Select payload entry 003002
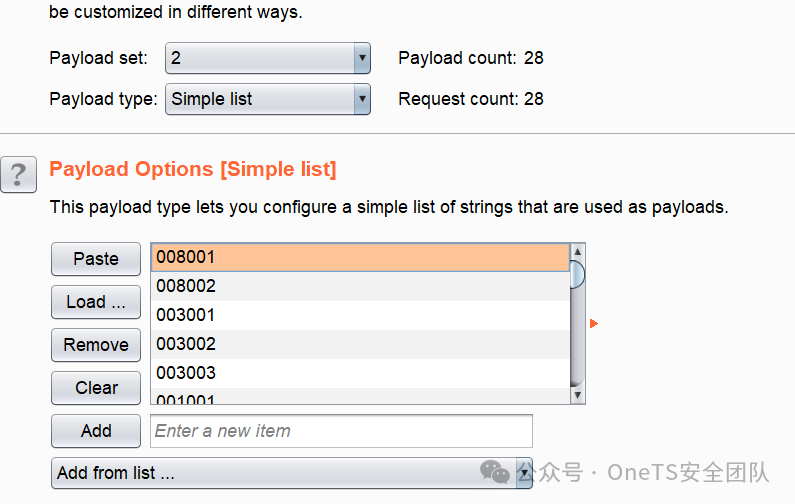The width and height of the screenshot is (795, 504). click(x=360, y=344)
